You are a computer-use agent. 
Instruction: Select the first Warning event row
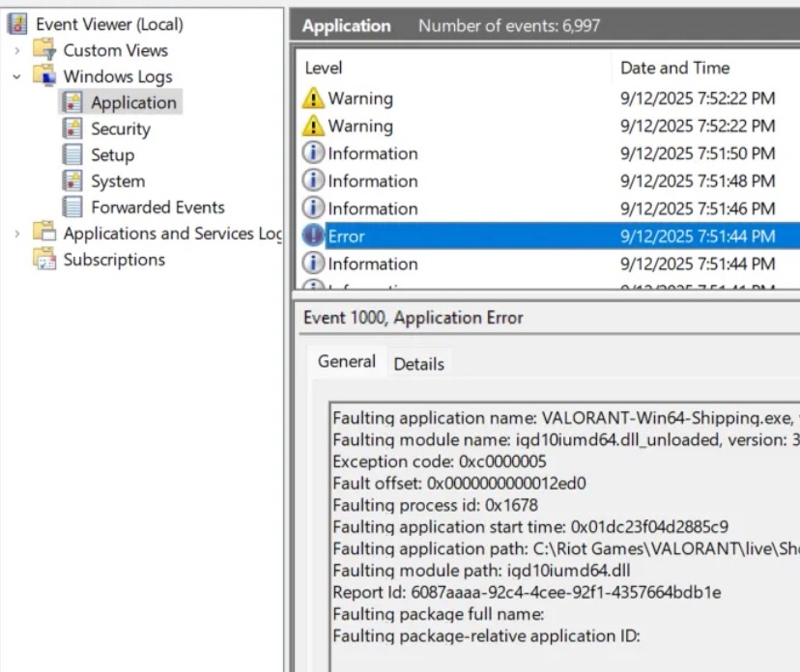pos(360,98)
